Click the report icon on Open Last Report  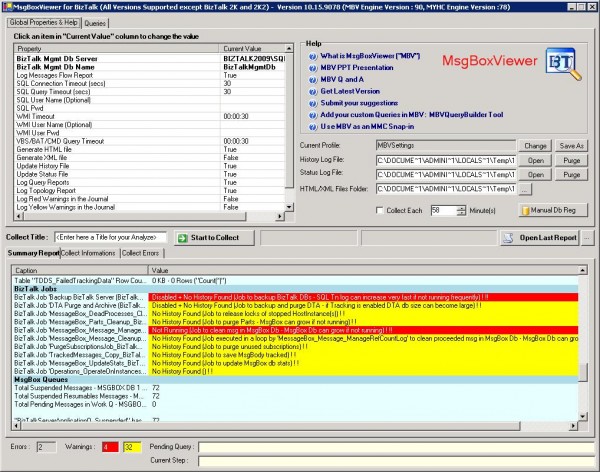508,238
